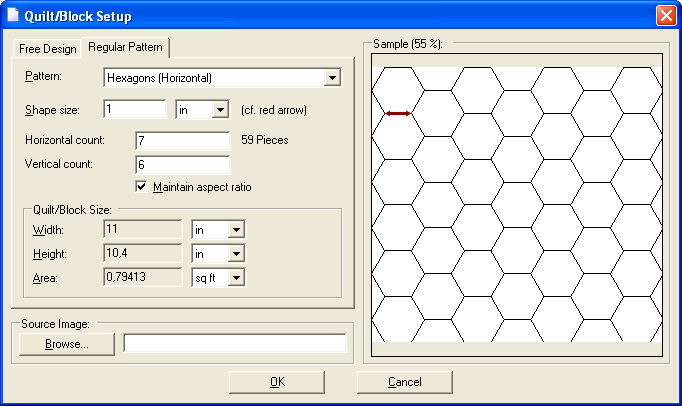
Task: Click the '59 Pieces' text
Action: (x=264, y=140)
